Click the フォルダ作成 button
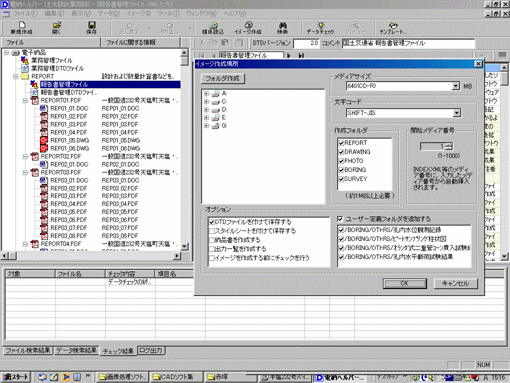Screen dimensions: 510x383 [x=223, y=79]
